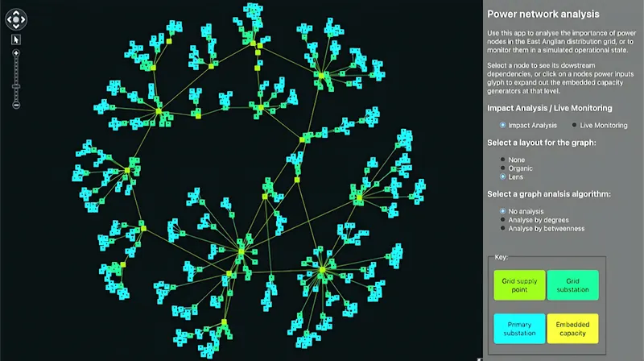Click the zoom slider handle

pos(16,87)
